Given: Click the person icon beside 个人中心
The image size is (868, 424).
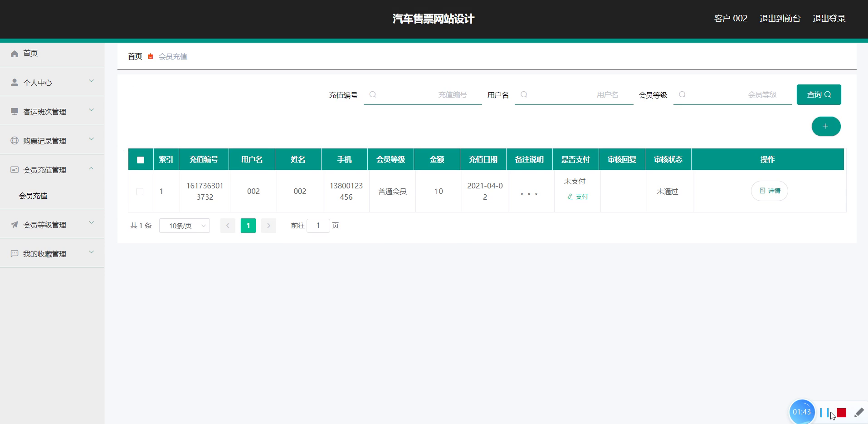Looking at the screenshot, I should click(15, 83).
